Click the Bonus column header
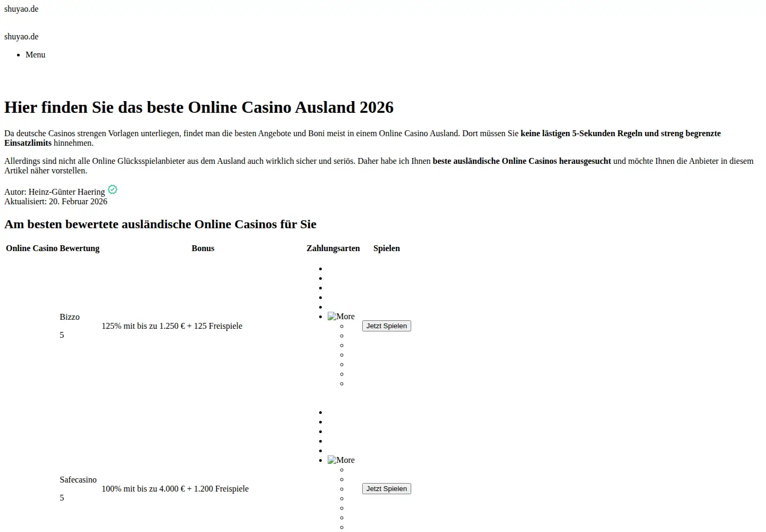Viewport: 766px width, 532px height. (x=203, y=248)
